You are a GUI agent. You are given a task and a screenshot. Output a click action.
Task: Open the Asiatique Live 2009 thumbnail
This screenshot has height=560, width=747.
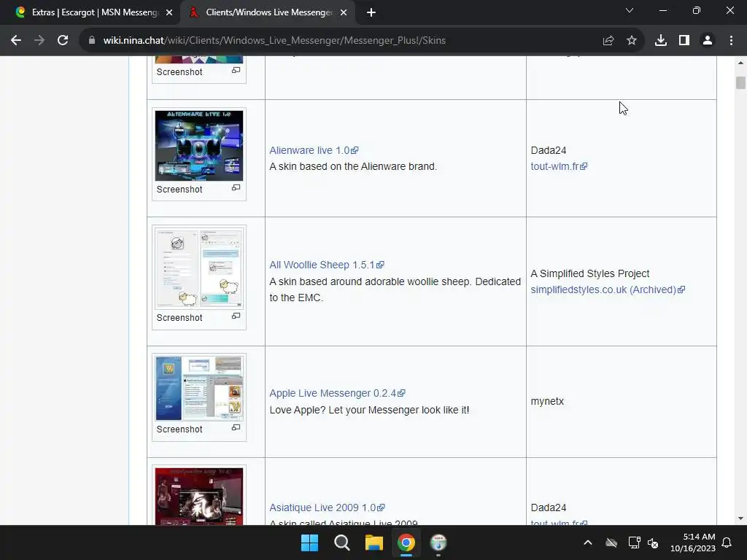point(199,496)
